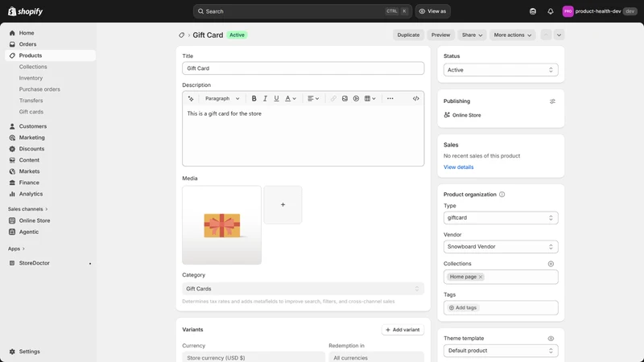
Task: Click the top Search bar
Action: tap(303, 11)
